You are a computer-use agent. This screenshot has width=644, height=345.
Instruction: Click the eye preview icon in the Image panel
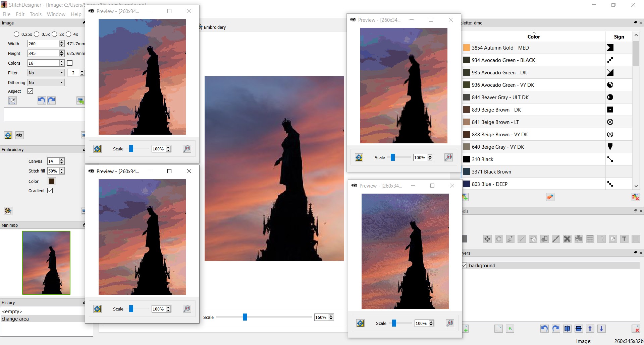click(19, 135)
